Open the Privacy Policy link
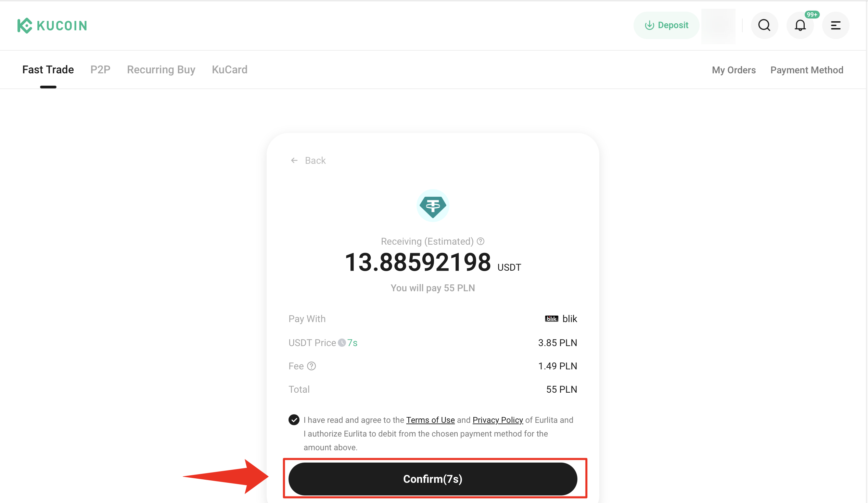Screen dimensions: 868x503 click(x=497, y=420)
